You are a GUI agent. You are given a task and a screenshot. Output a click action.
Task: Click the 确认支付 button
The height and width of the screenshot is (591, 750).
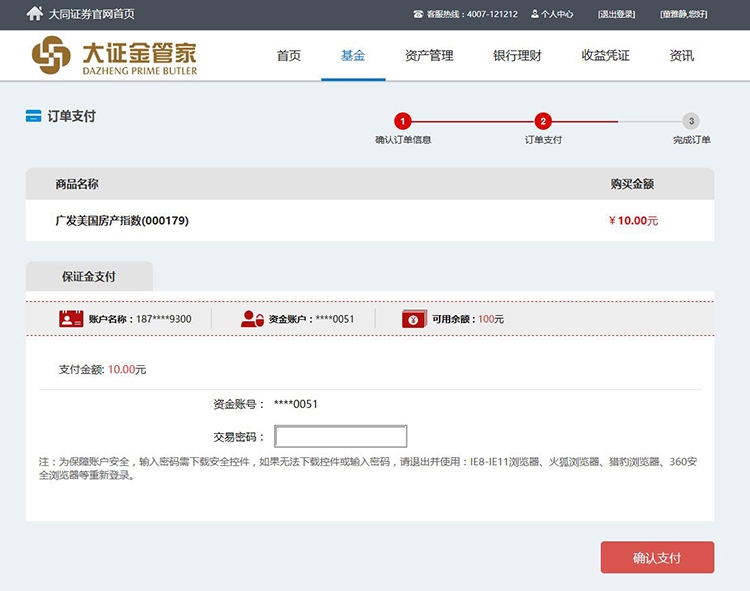(x=657, y=557)
